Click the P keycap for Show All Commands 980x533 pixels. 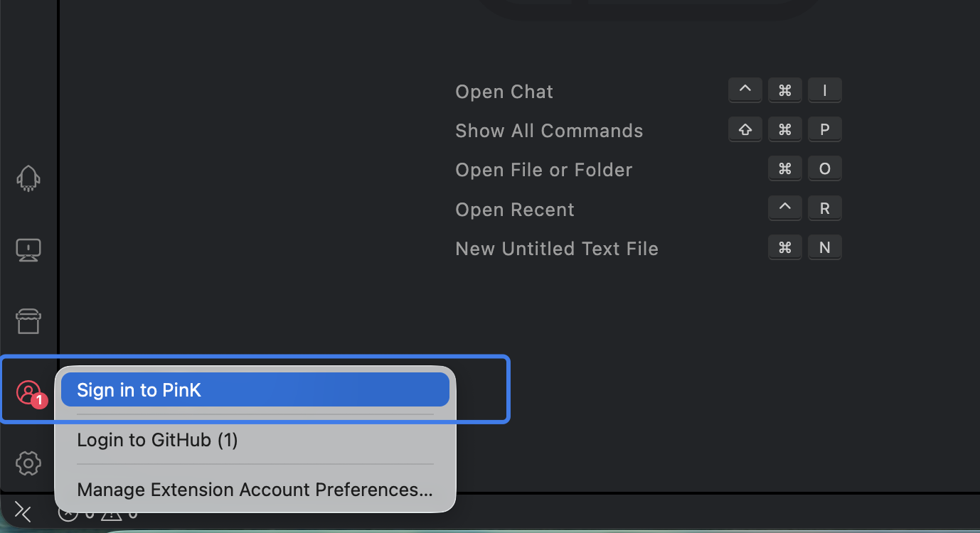click(825, 129)
